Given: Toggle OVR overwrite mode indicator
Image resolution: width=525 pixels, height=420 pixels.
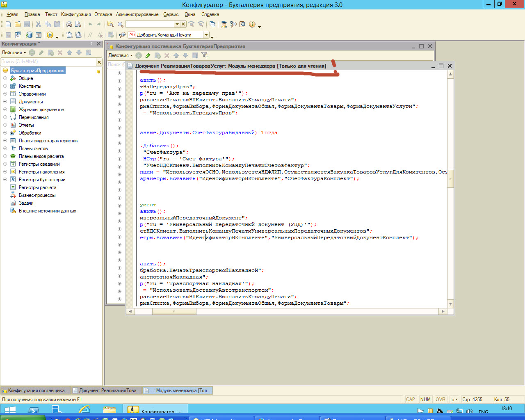Looking at the screenshot, I should point(441,399).
